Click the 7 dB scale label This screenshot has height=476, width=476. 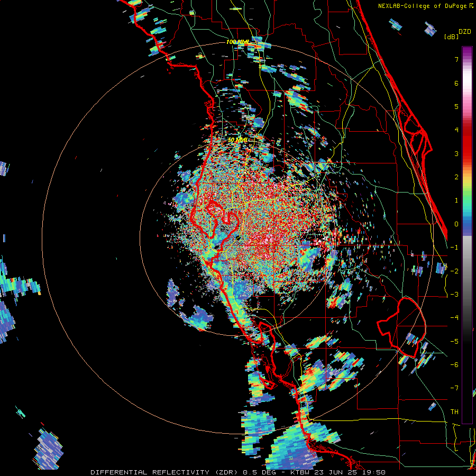[456, 59]
